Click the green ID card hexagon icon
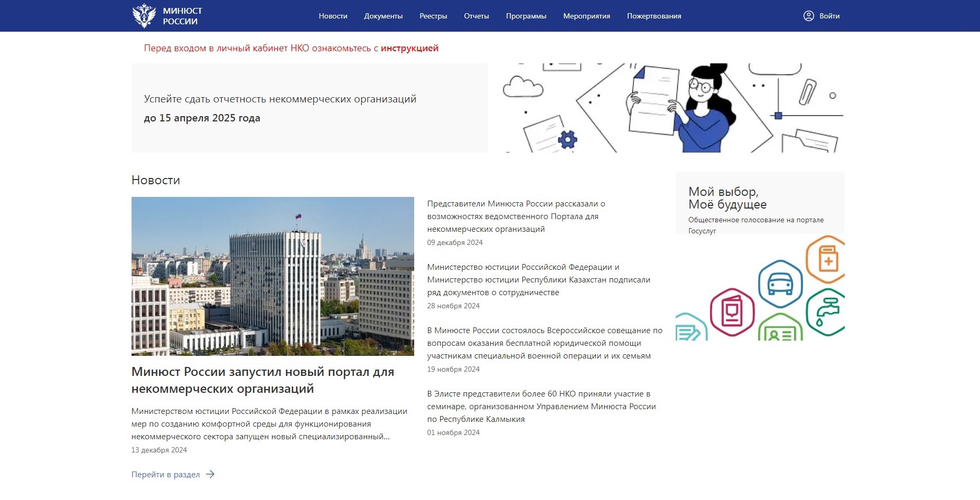 pos(780,329)
